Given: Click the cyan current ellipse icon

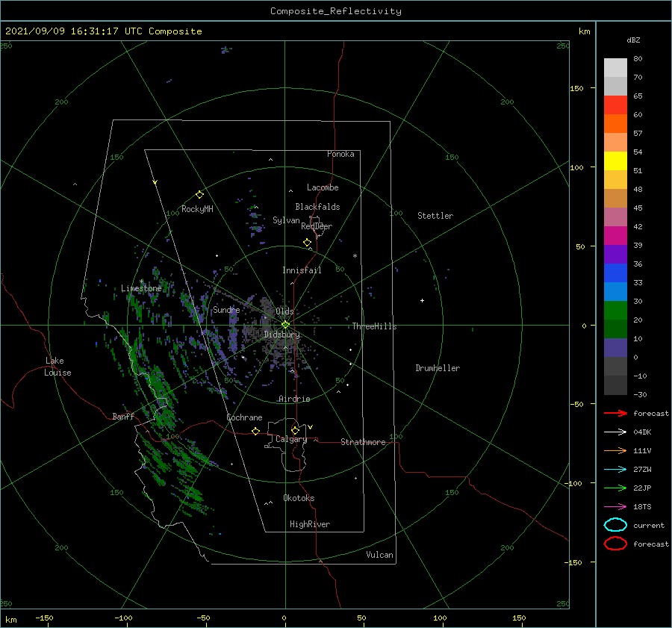Looking at the screenshot, I should click(x=615, y=525).
